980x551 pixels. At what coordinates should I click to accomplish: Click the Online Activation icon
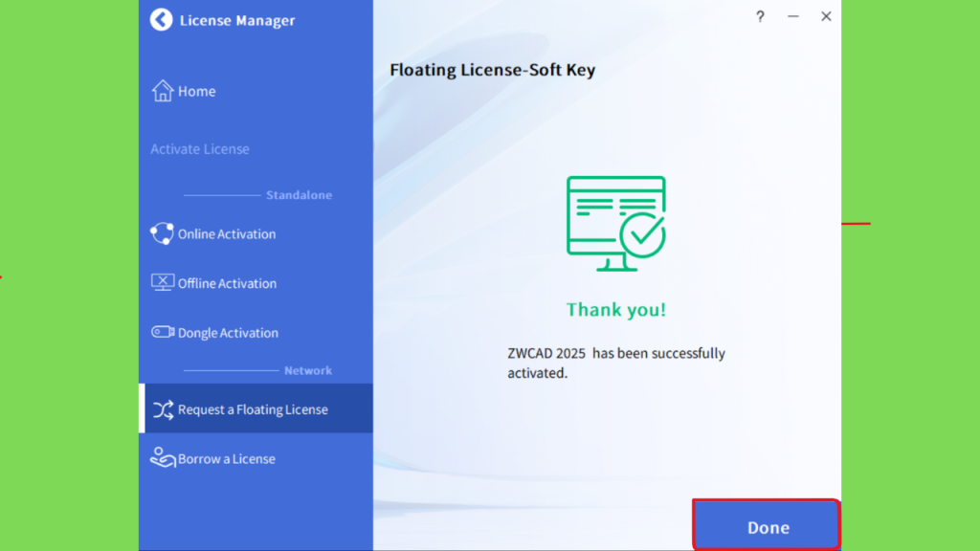163,233
